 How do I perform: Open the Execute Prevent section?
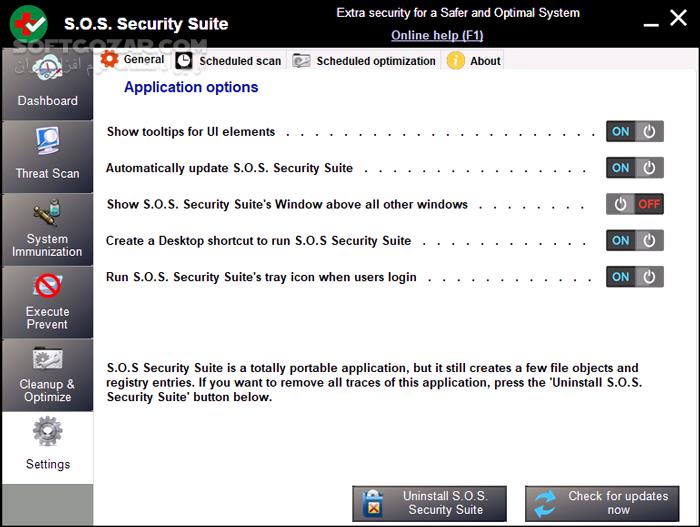47,287
